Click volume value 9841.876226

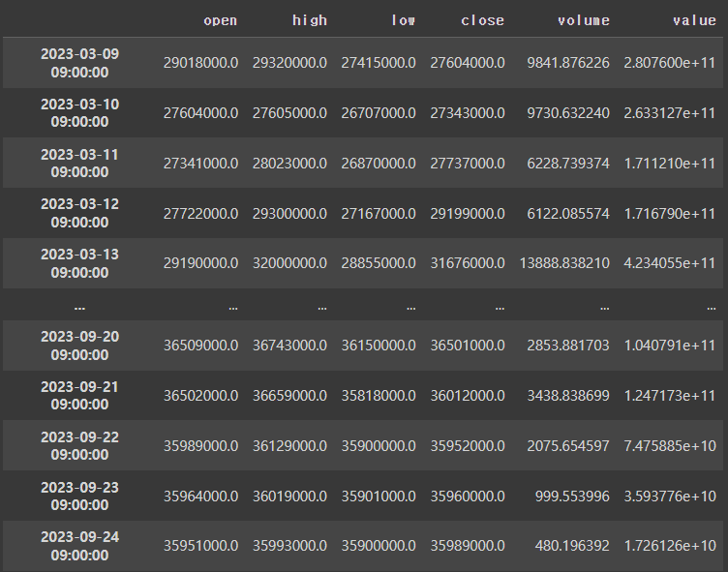(568, 63)
